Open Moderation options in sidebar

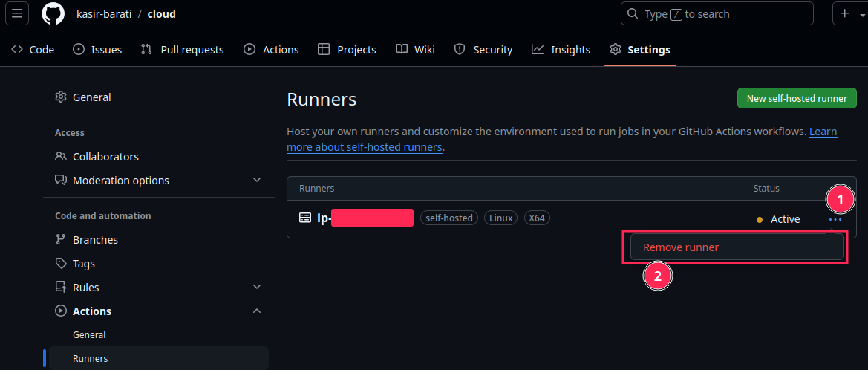158,180
